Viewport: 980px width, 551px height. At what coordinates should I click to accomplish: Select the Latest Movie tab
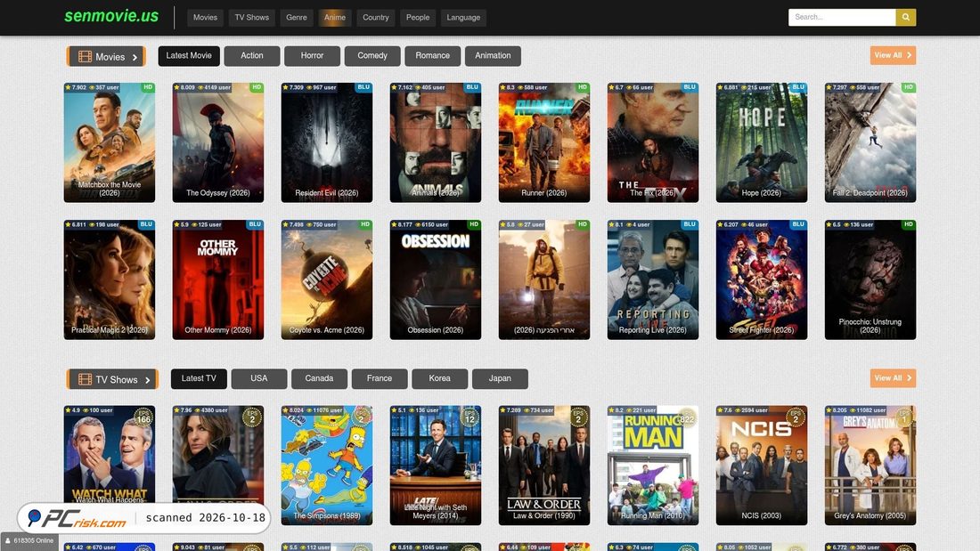click(189, 55)
